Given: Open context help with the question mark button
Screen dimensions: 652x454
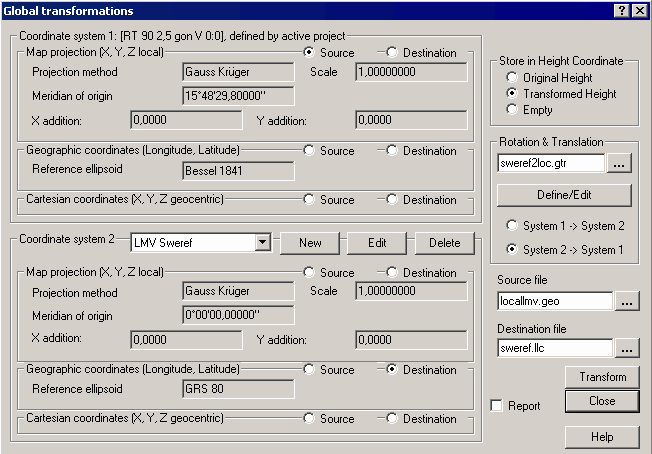Looking at the screenshot, I should pos(622,10).
